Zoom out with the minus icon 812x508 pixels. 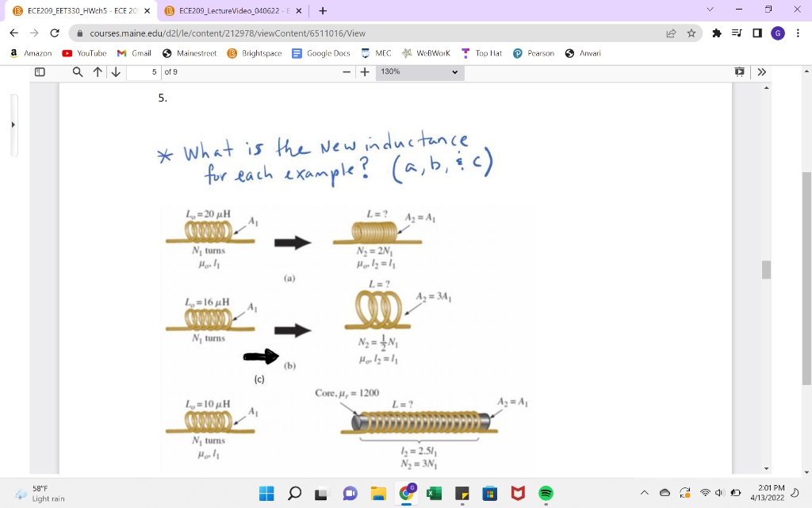pos(347,72)
